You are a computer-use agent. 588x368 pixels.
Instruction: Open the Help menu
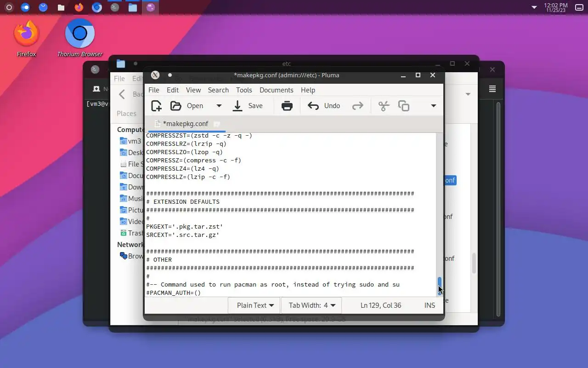pos(308,90)
